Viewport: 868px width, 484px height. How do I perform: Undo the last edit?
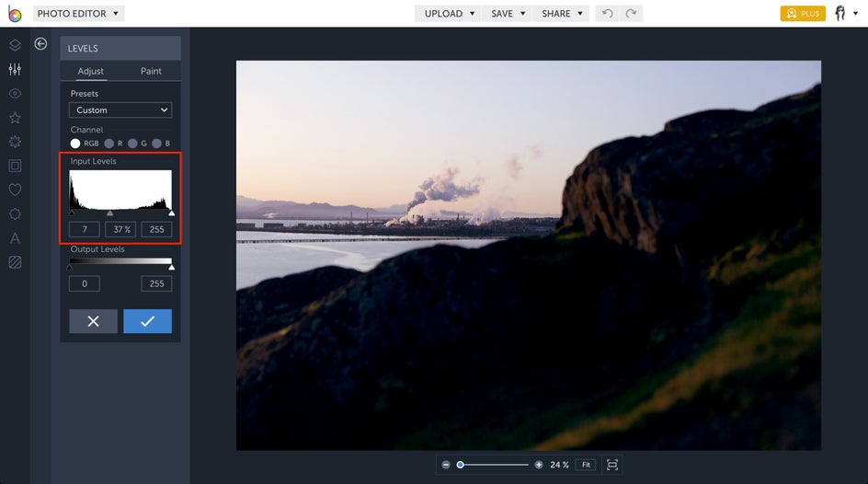607,13
